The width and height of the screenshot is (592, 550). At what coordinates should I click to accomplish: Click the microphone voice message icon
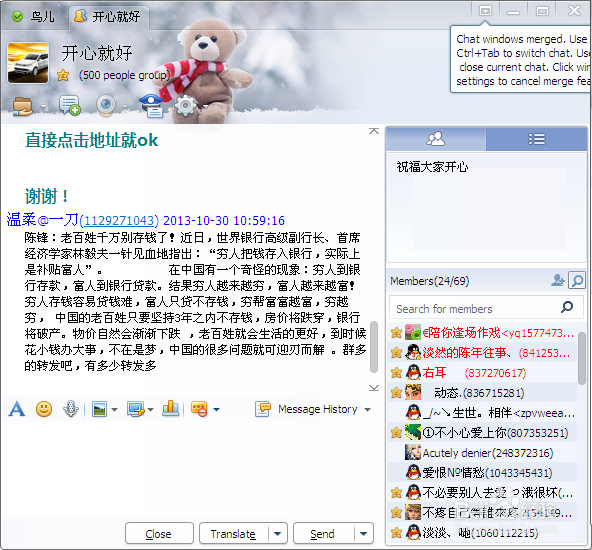tap(71, 409)
